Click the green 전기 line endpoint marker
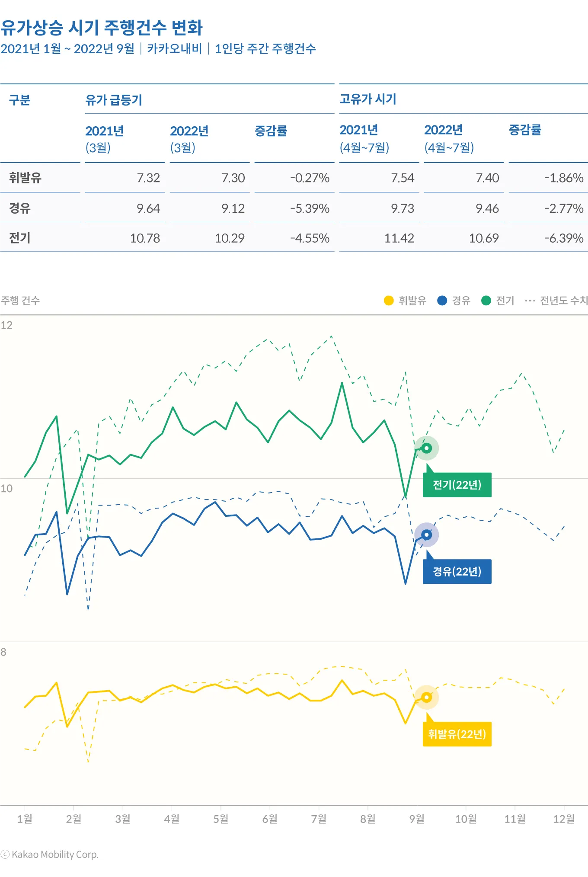 427,448
